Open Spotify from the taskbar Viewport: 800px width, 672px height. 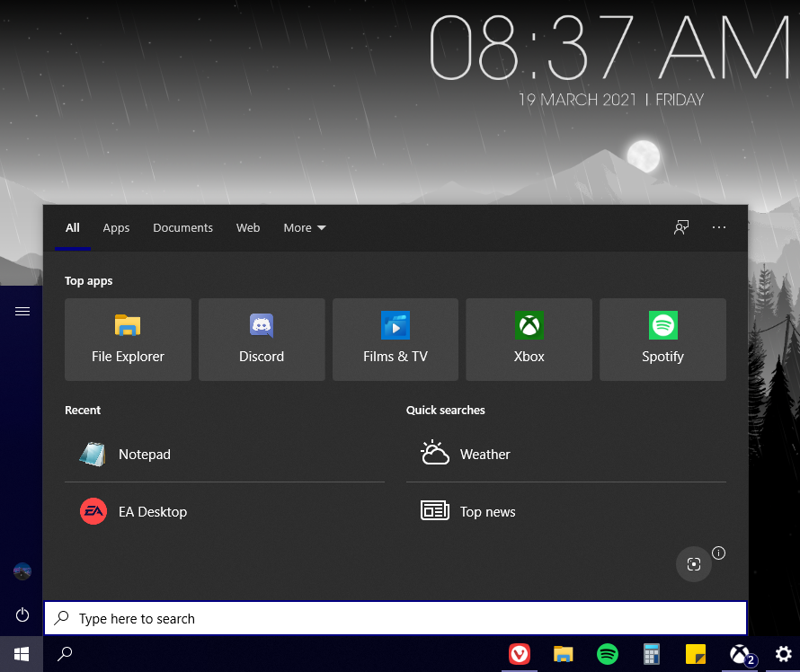point(607,654)
